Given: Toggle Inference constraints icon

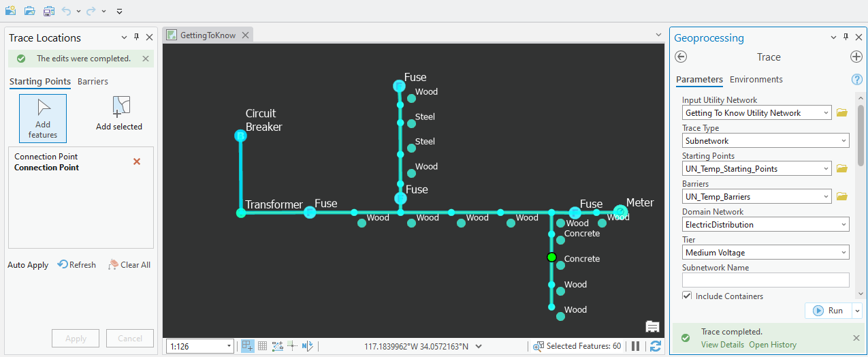Looking at the screenshot, I should pos(292,346).
